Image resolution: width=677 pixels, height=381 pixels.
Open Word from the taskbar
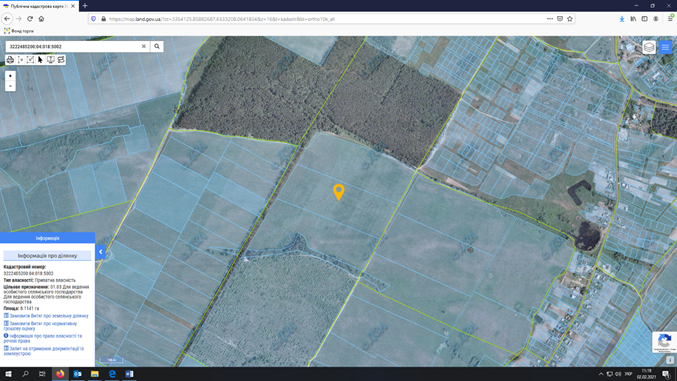pos(129,374)
